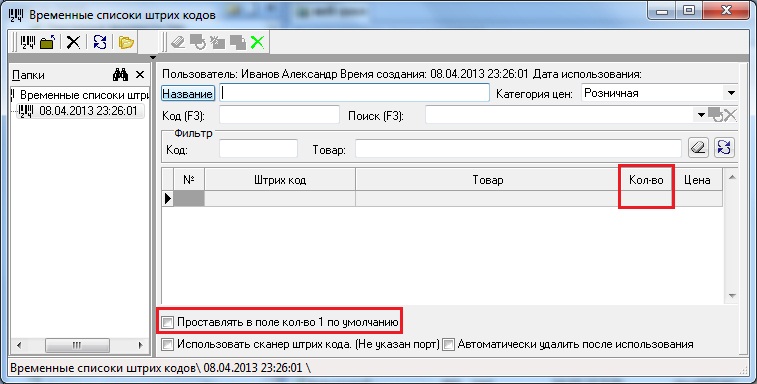Click the Цена column header
This screenshot has width=757, height=384.
(x=697, y=180)
